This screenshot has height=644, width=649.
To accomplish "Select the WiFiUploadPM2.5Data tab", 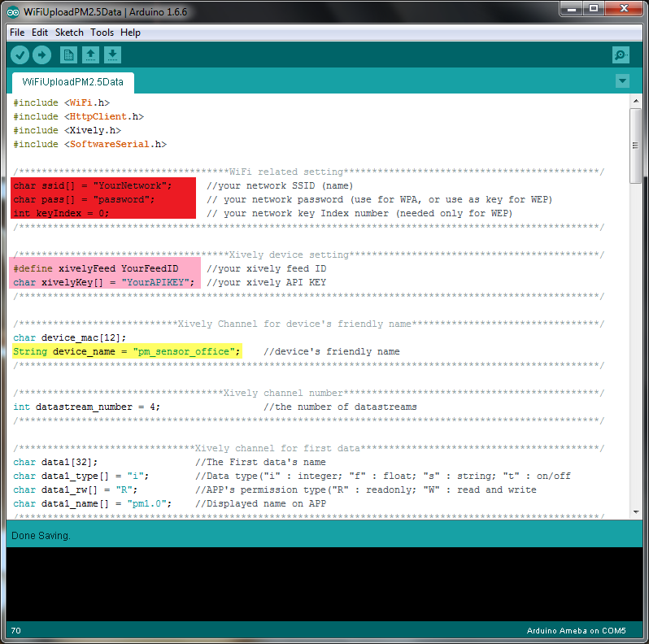I will click(x=73, y=82).
